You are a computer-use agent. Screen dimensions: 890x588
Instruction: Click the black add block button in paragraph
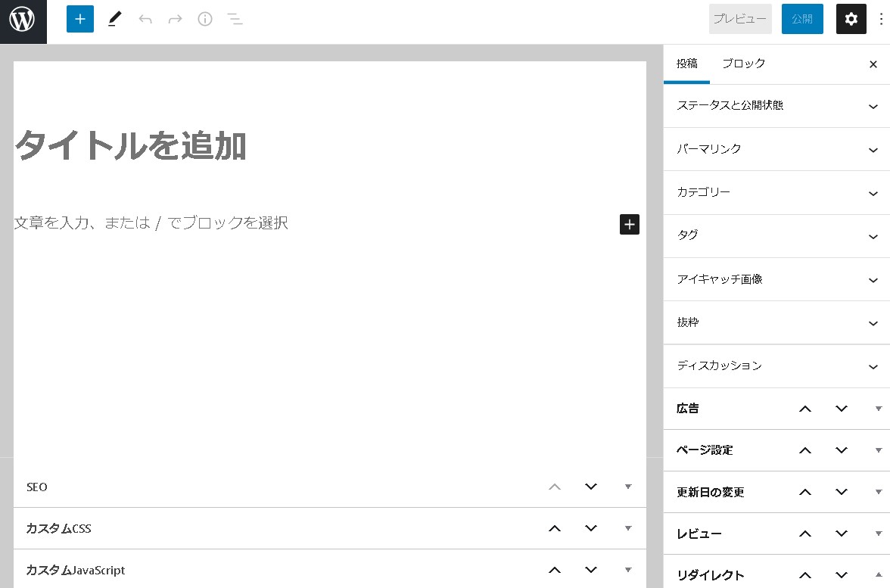pyautogui.click(x=629, y=224)
